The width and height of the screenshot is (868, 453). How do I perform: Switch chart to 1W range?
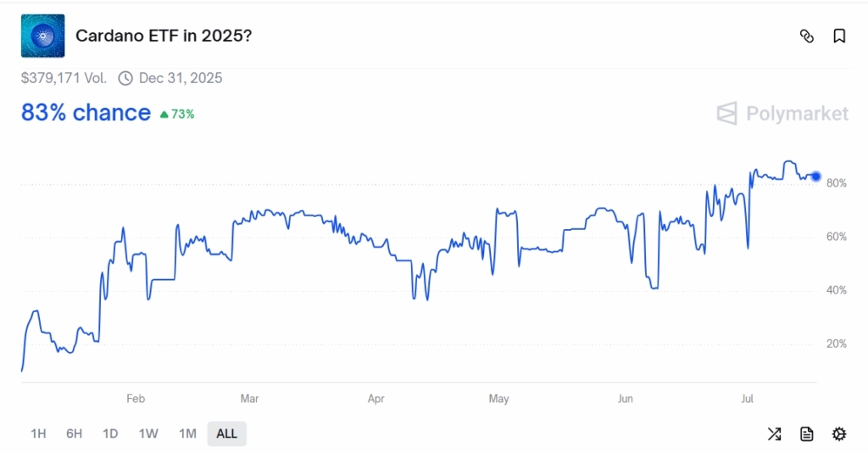[x=148, y=434]
